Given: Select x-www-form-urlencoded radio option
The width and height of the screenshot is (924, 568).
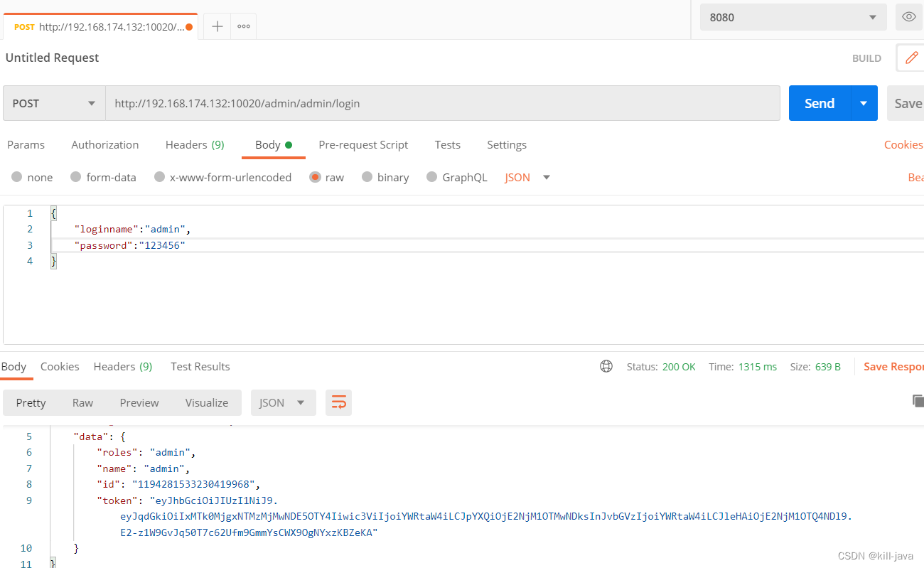Looking at the screenshot, I should coord(159,177).
